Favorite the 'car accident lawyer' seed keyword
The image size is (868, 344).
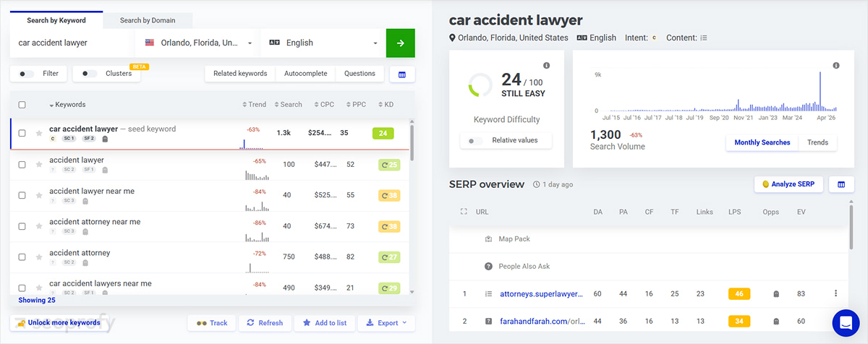39,134
